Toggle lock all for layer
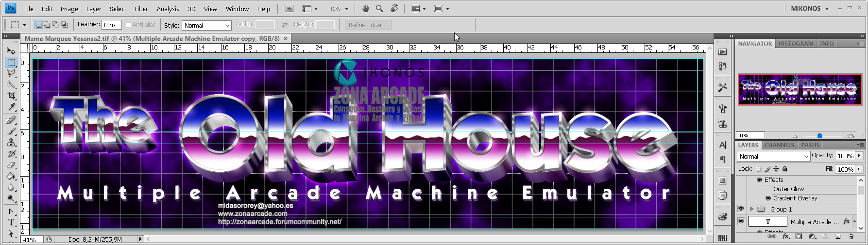 [x=785, y=169]
